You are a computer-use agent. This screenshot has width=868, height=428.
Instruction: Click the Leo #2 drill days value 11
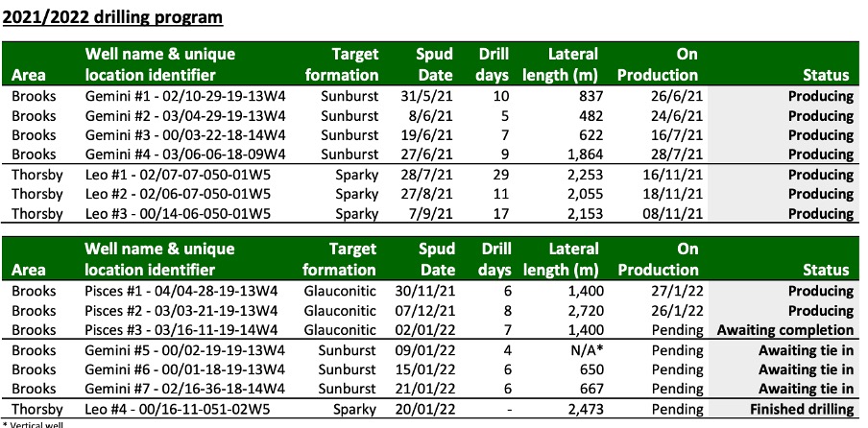point(500,194)
